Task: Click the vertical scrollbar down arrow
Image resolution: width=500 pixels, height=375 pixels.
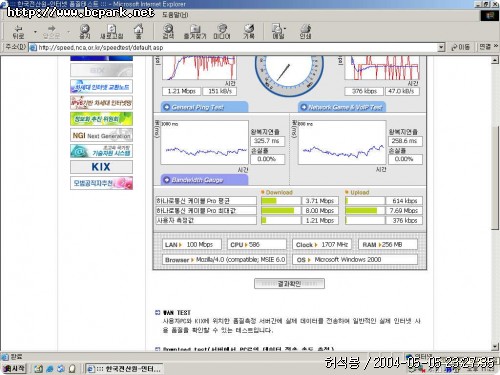Action: tap(495, 347)
